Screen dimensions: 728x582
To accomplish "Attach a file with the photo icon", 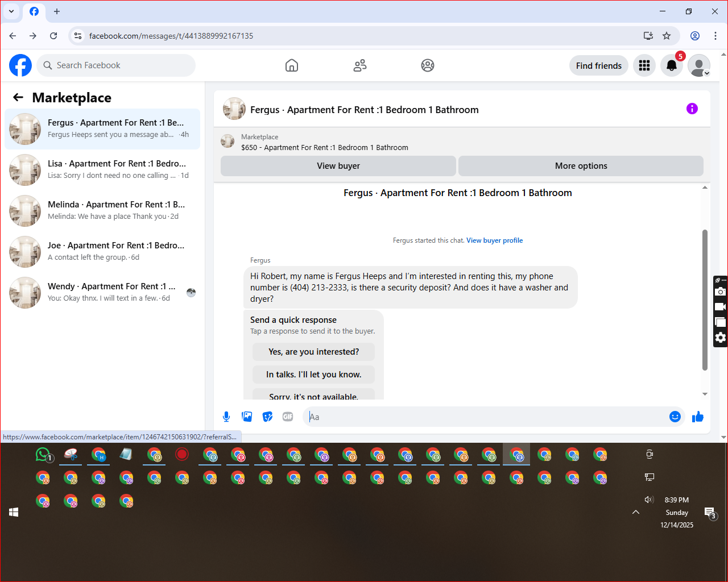I will tap(247, 417).
